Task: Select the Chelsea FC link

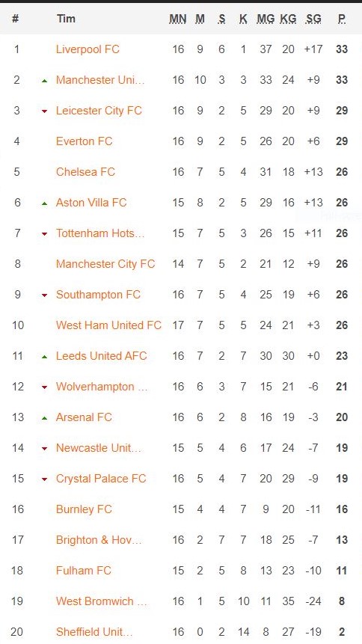Action: click(x=85, y=172)
